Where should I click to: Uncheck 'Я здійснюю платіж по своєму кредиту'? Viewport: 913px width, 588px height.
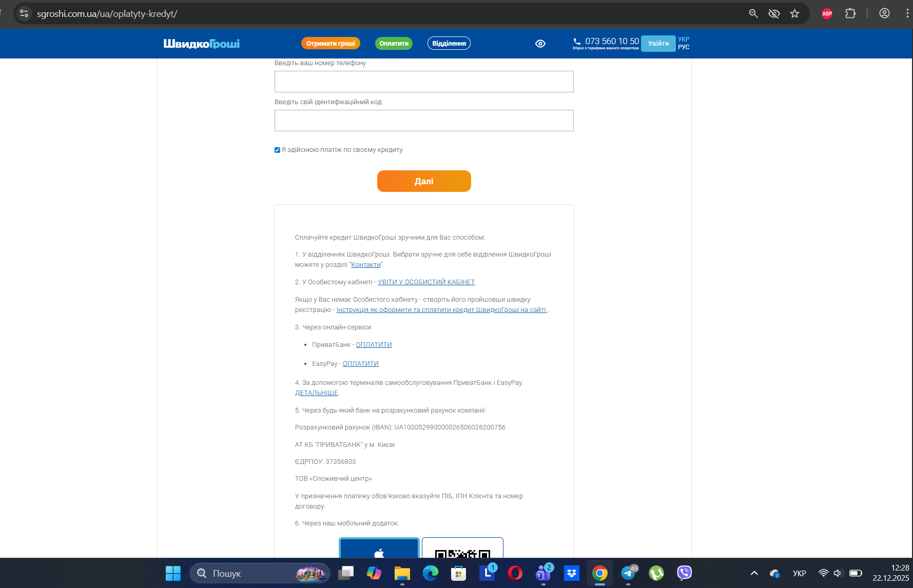277,150
